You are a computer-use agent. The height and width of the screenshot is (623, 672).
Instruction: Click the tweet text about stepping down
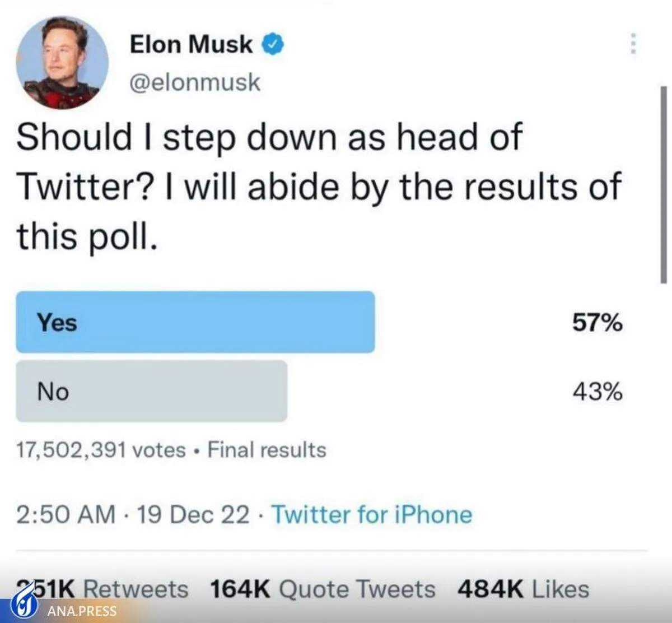tap(319, 185)
